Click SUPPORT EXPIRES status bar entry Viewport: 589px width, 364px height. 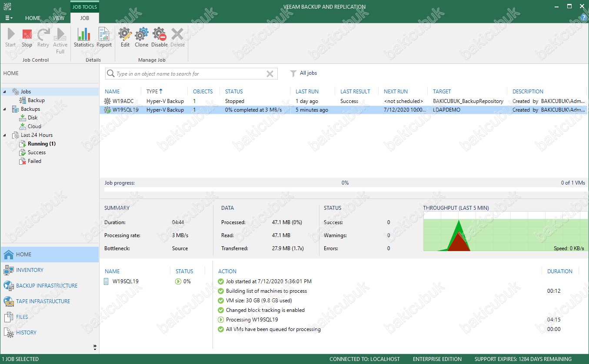coord(523,359)
